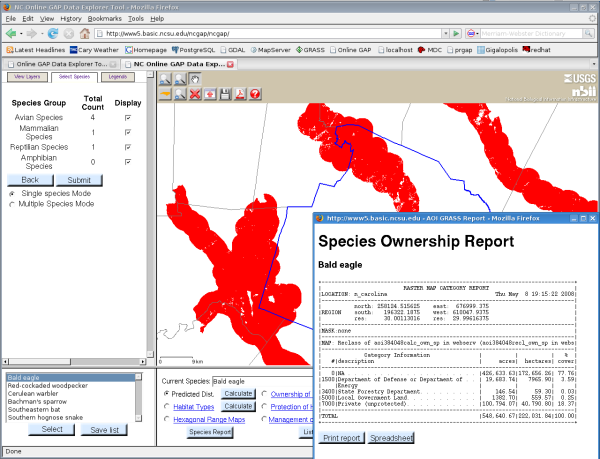The height and width of the screenshot is (459, 600).
Task: Click the Submit button
Action: 79,180
